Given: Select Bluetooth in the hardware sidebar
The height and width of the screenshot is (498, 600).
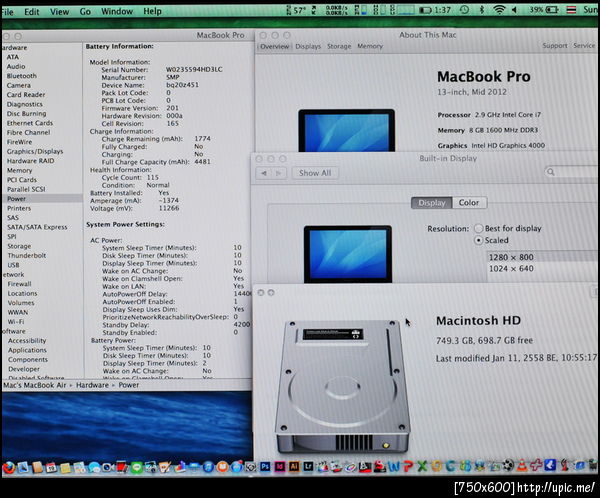Looking at the screenshot, I should [x=21, y=76].
